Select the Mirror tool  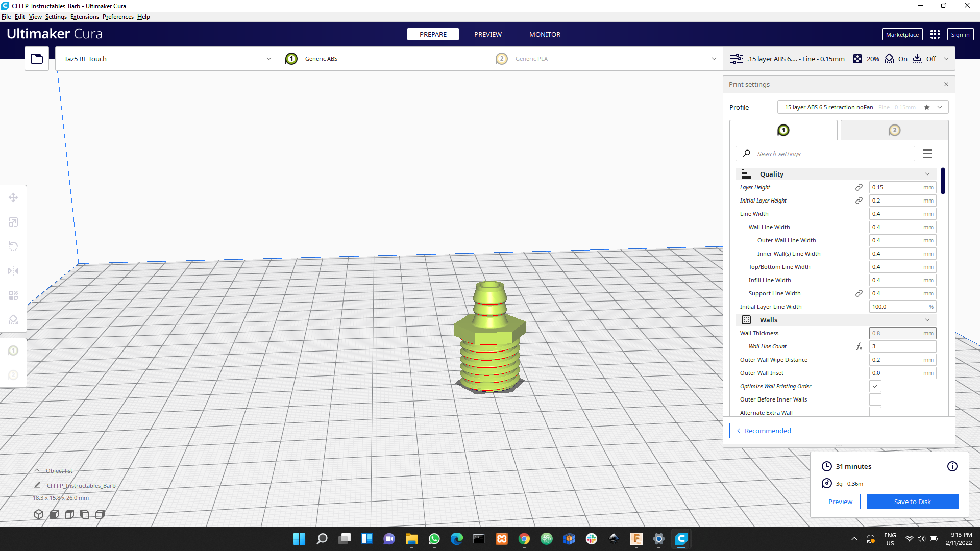pos(13,271)
